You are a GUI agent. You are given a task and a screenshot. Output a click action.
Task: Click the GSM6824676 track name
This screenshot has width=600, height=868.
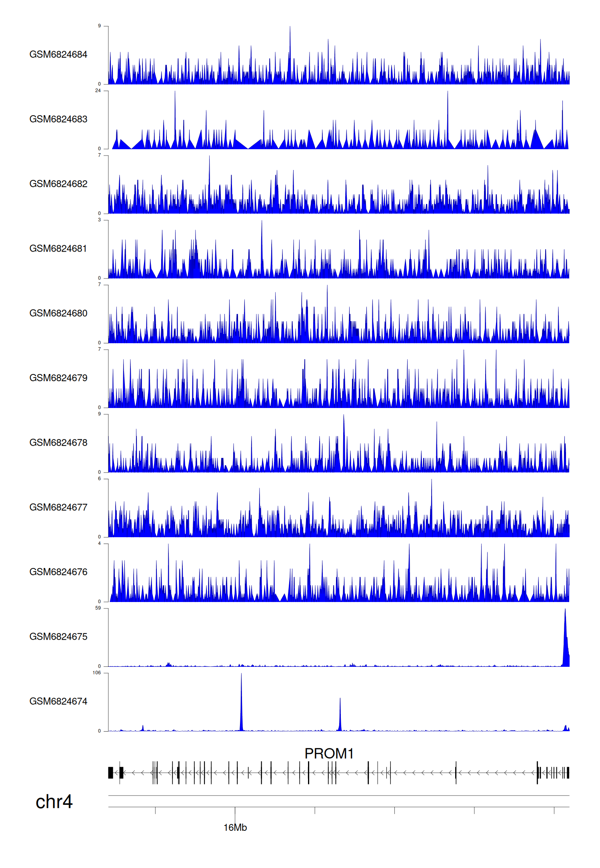pyautogui.click(x=58, y=572)
